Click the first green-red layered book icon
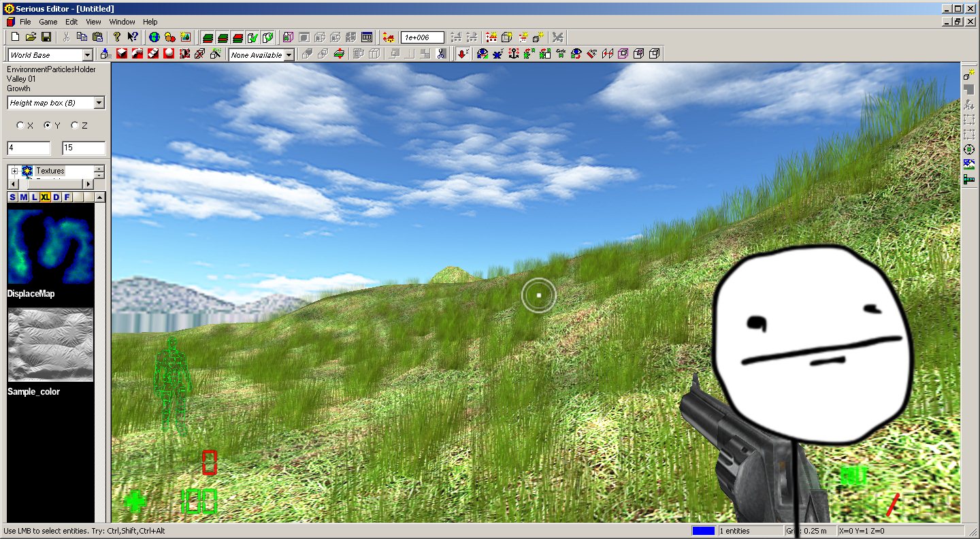980x539 pixels. pyautogui.click(x=208, y=37)
